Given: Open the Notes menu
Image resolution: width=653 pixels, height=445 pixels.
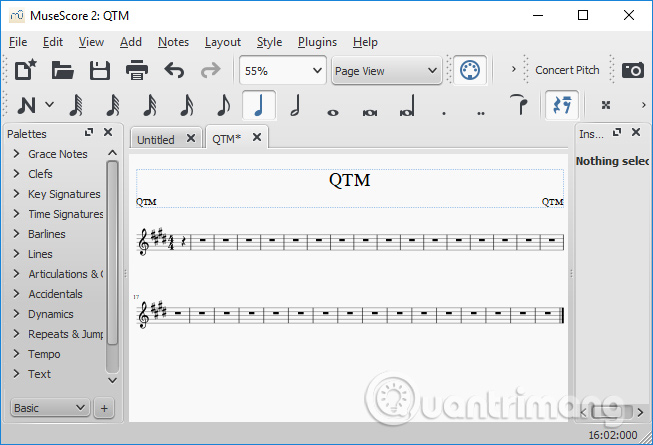Looking at the screenshot, I should coord(173,42).
